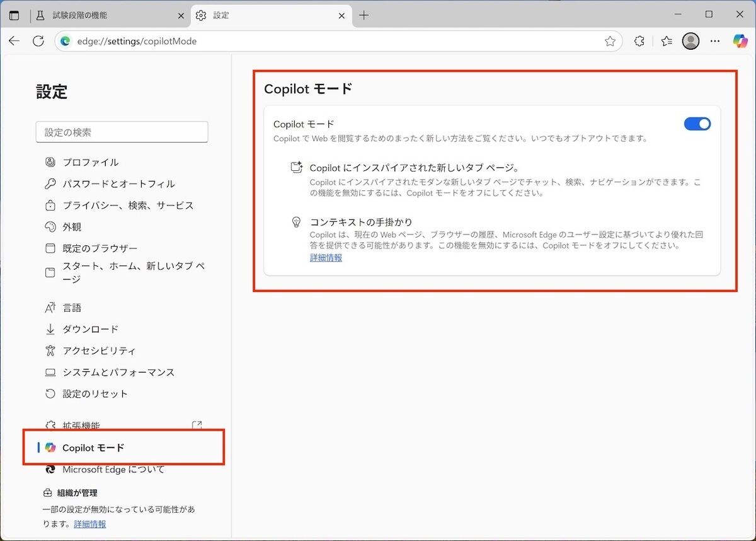Reload the page with refresh icon
This screenshot has width=756, height=541.
tap(38, 41)
